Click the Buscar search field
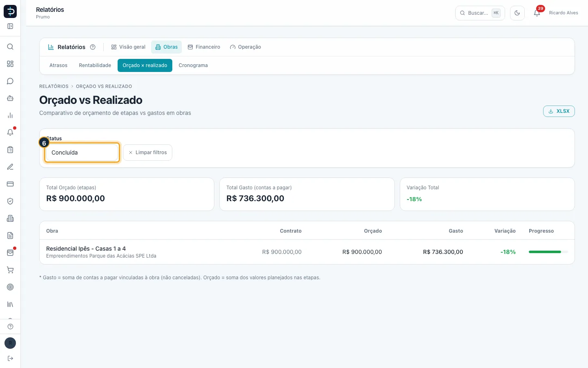The image size is (588, 368). [480, 13]
